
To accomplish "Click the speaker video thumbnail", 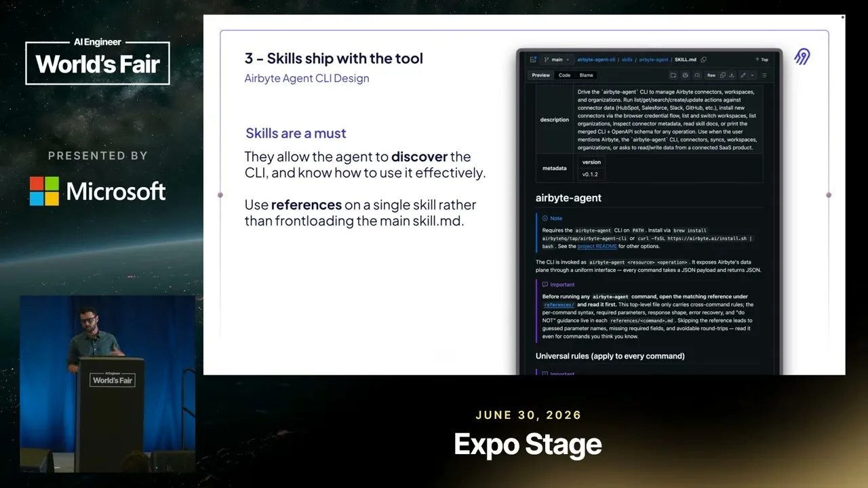I will [x=107, y=384].
